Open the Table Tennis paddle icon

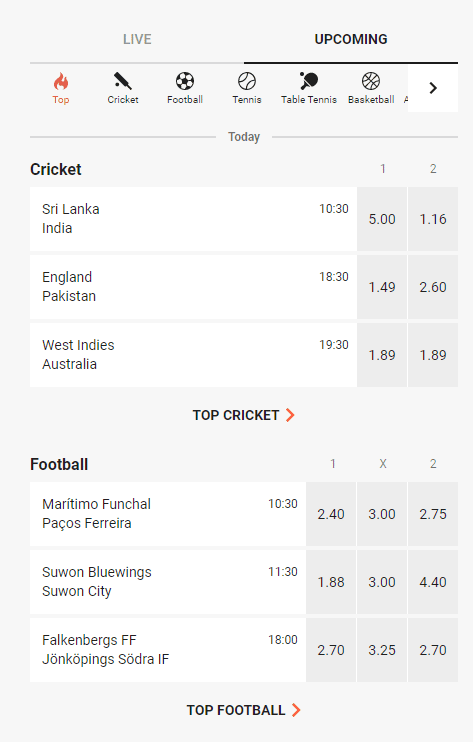pos(309,81)
